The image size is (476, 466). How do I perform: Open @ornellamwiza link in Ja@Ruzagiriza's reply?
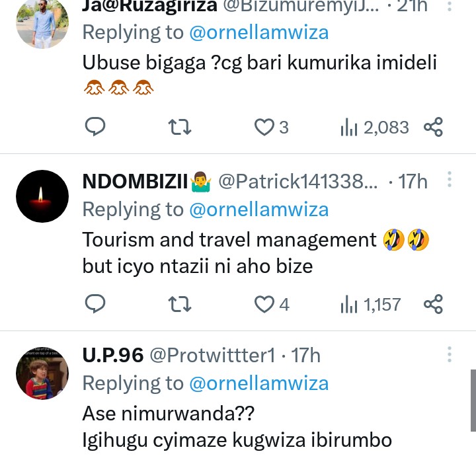click(258, 32)
